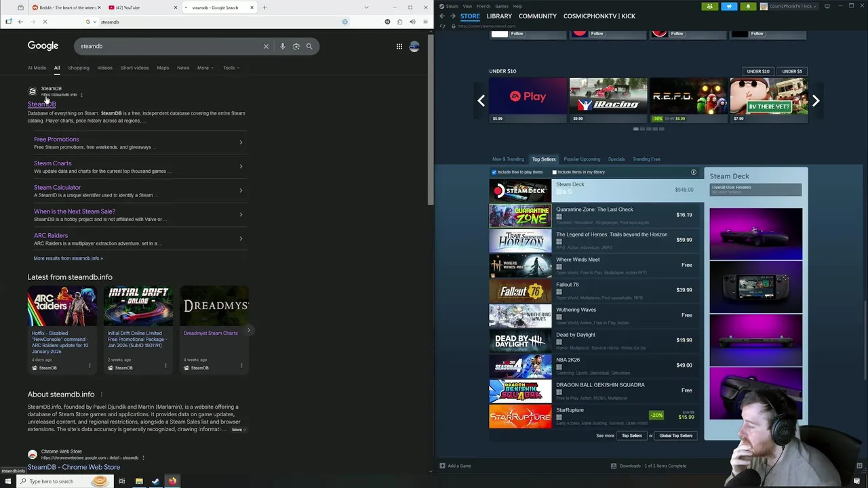Click the UNDER $5 button
Screen dimensions: 868x488
pos(792,71)
